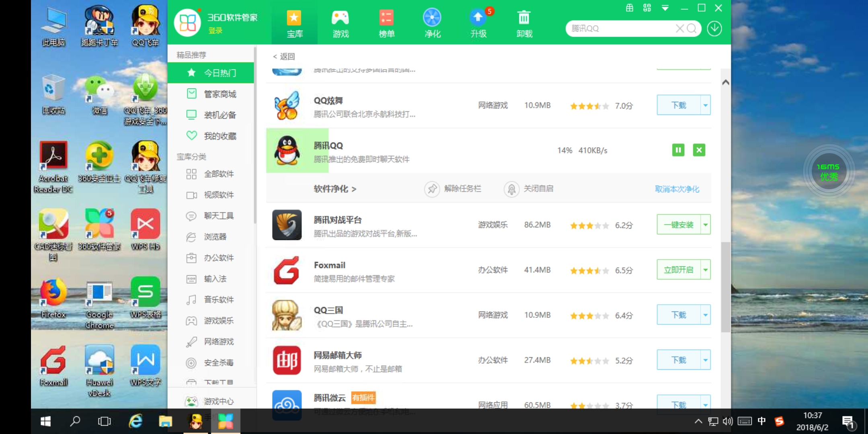Select 聊天工具 category
Screen dimensions: 868x434
click(211, 216)
